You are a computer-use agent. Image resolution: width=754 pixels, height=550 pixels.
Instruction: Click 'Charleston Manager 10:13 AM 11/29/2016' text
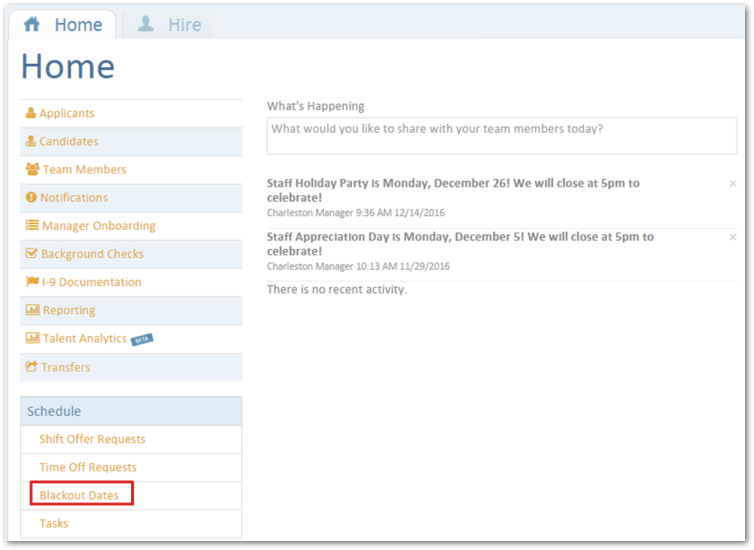(358, 266)
